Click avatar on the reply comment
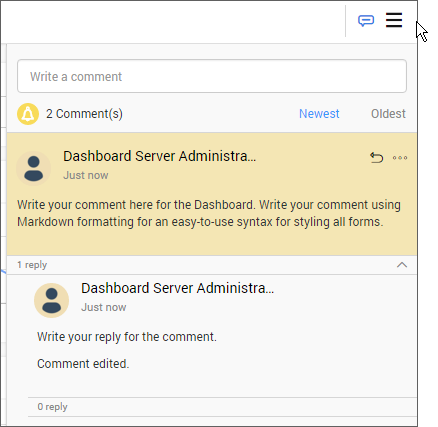 pos(51,300)
